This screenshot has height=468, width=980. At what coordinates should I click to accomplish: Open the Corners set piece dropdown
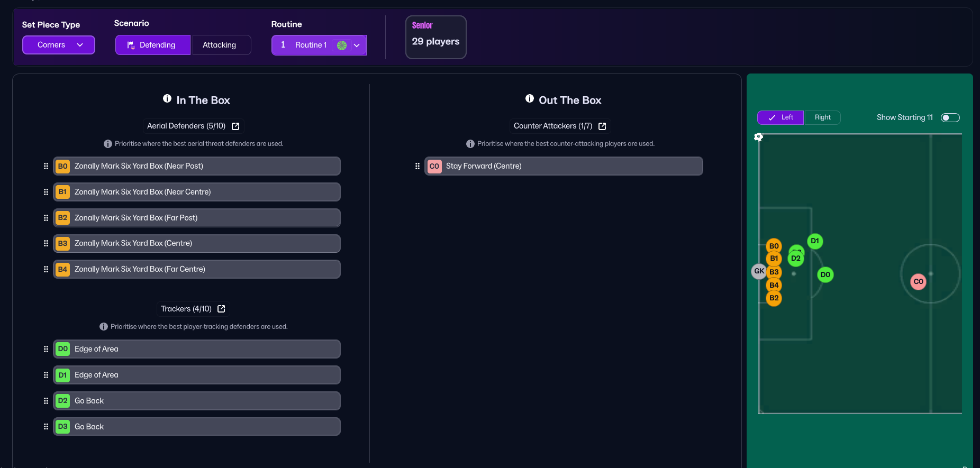coord(58,45)
